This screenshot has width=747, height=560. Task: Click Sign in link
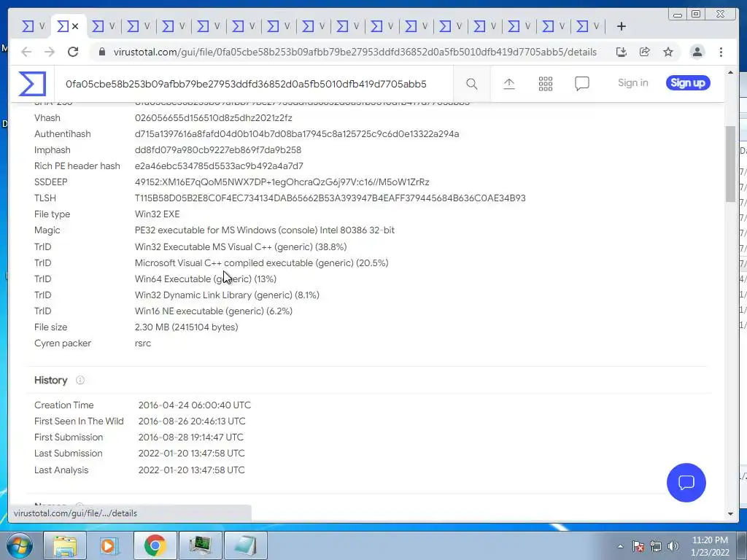[632, 83]
